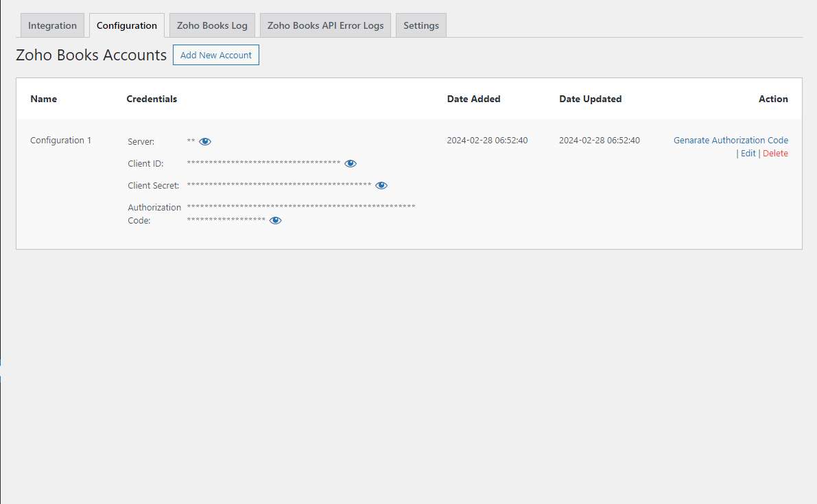Toggle Client Secret visibility eye icon
Image resolution: width=817 pixels, height=504 pixels.
tap(381, 185)
